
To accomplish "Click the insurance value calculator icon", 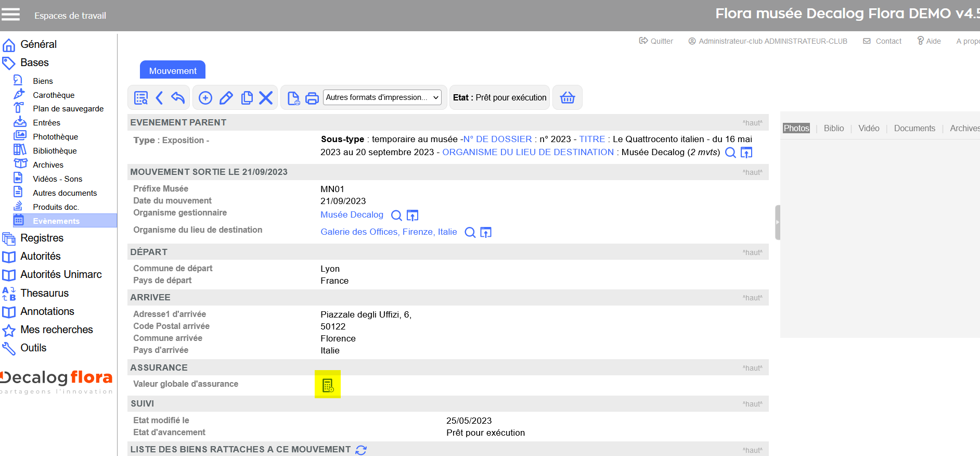I will pyautogui.click(x=328, y=385).
